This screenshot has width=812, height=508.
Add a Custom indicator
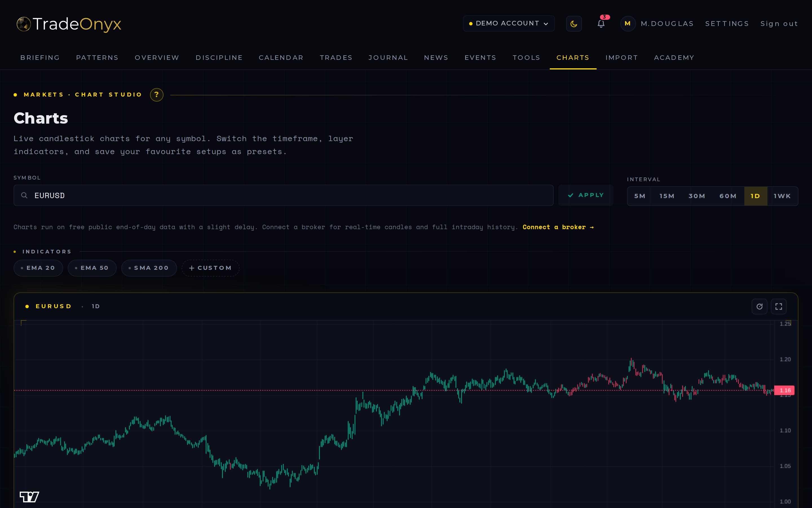[x=210, y=268]
